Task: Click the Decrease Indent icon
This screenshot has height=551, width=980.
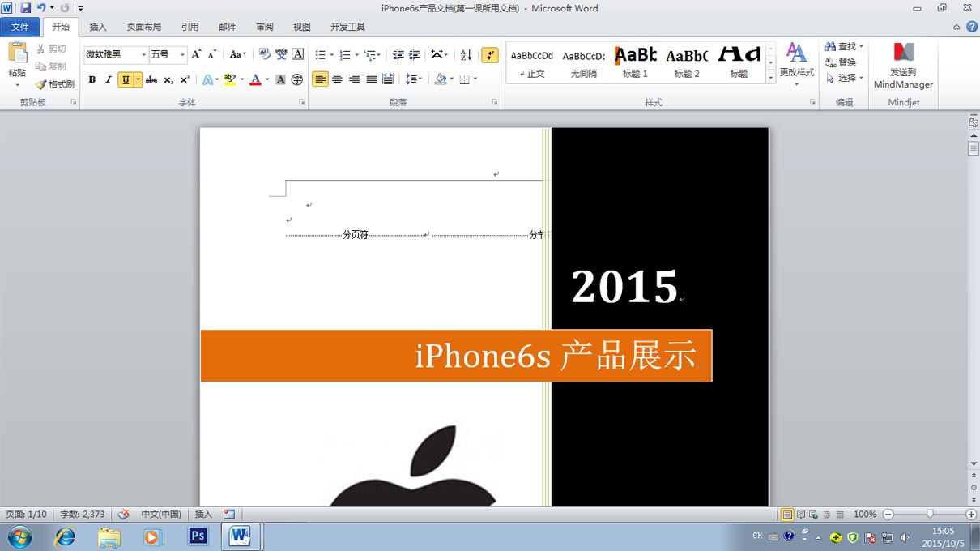Action: (398, 54)
